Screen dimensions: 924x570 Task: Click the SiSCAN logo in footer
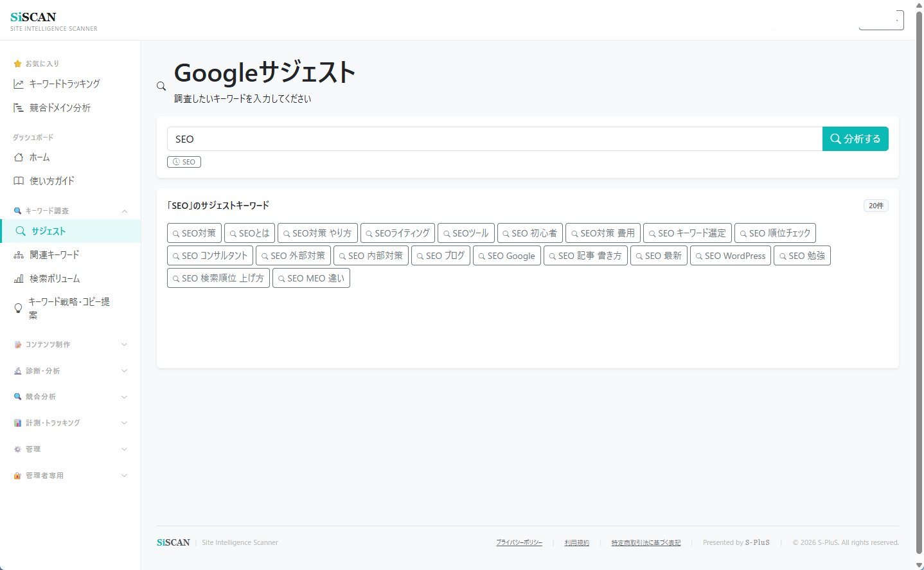coord(173,543)
